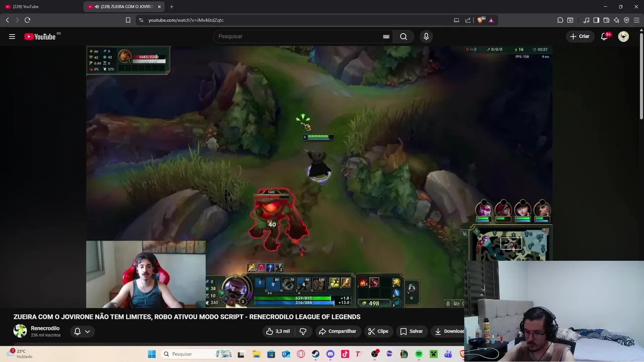Toggle the browser sidebar panel icon

pos(596,20)
